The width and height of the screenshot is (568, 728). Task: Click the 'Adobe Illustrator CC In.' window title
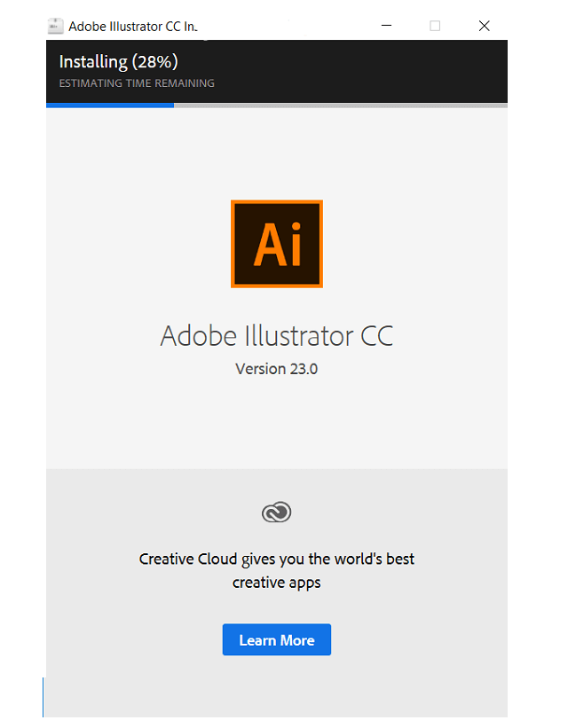click(133, 27)
